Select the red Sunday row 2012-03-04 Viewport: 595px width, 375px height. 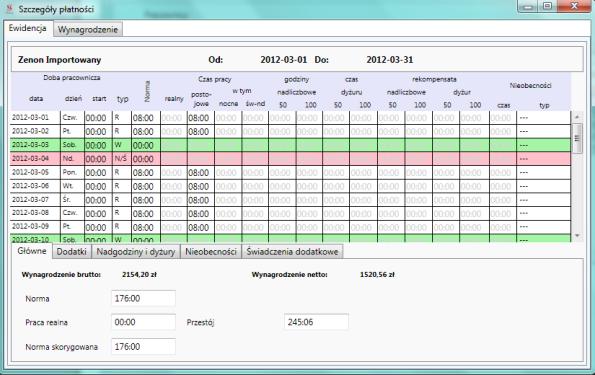click(x=290, y=159)
